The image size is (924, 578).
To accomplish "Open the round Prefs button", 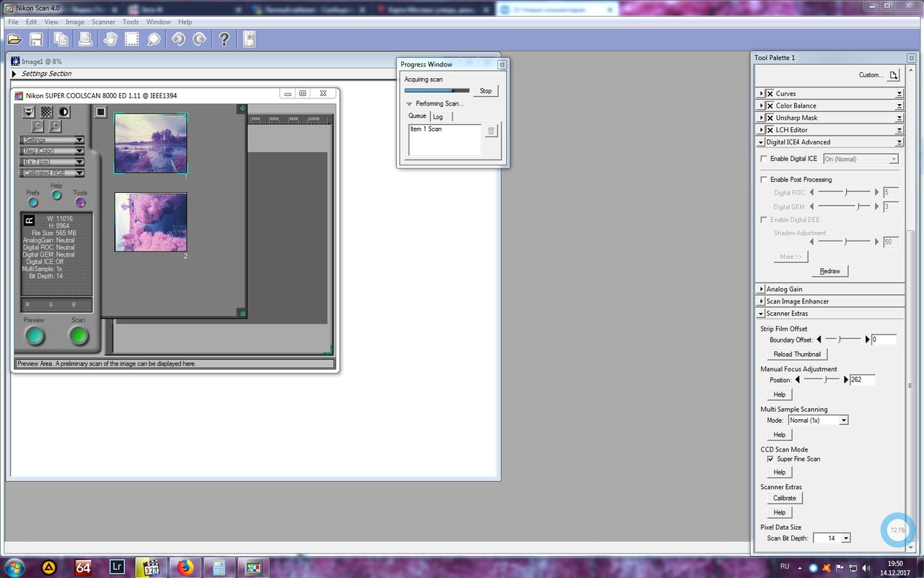I will coord(33,202).
